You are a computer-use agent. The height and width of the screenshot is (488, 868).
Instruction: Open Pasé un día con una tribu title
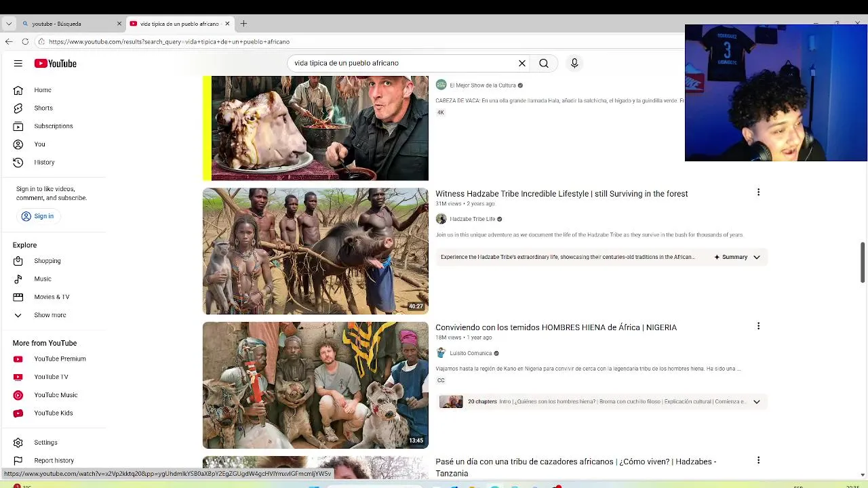click(576, 467)
